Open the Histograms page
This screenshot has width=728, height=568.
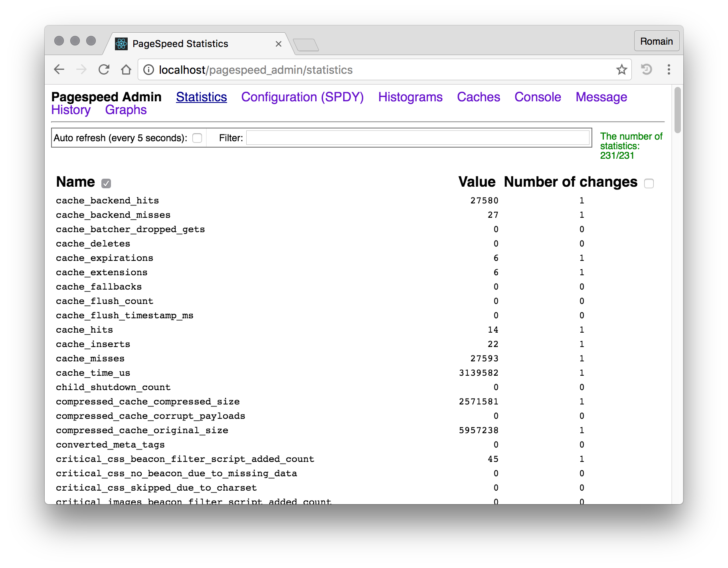(410, 97)
